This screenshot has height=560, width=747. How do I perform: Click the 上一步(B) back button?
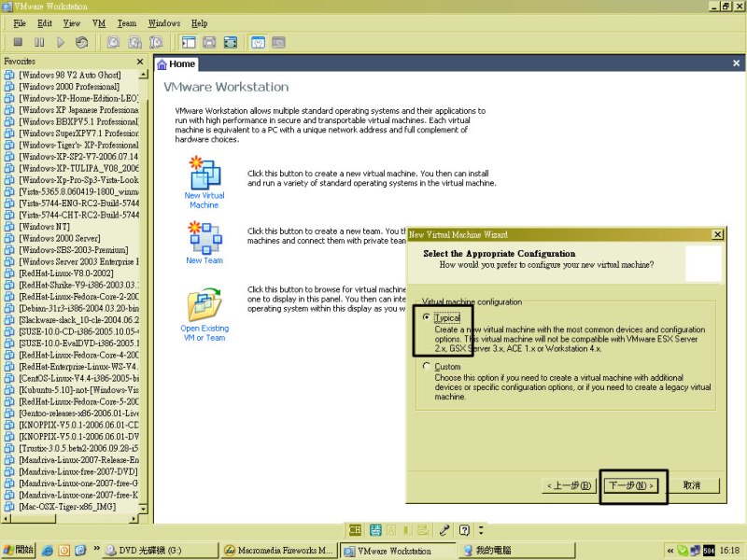pyautogui.click(x=569, y=485)
